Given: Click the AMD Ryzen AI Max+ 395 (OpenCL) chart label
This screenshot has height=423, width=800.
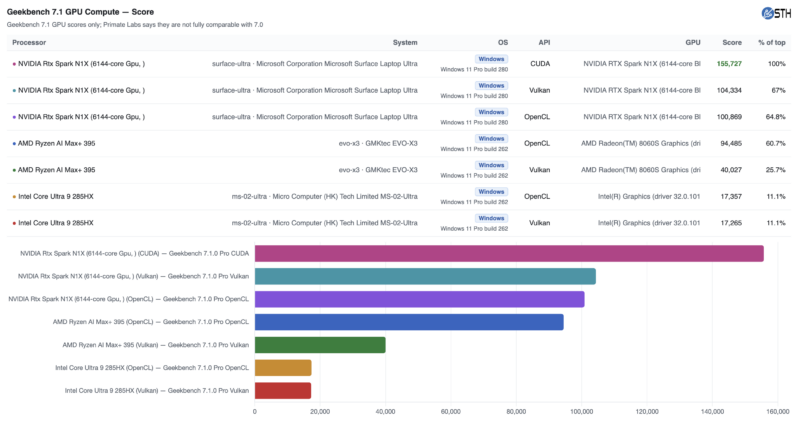Looking at the screenshot, I should (151, 322).
